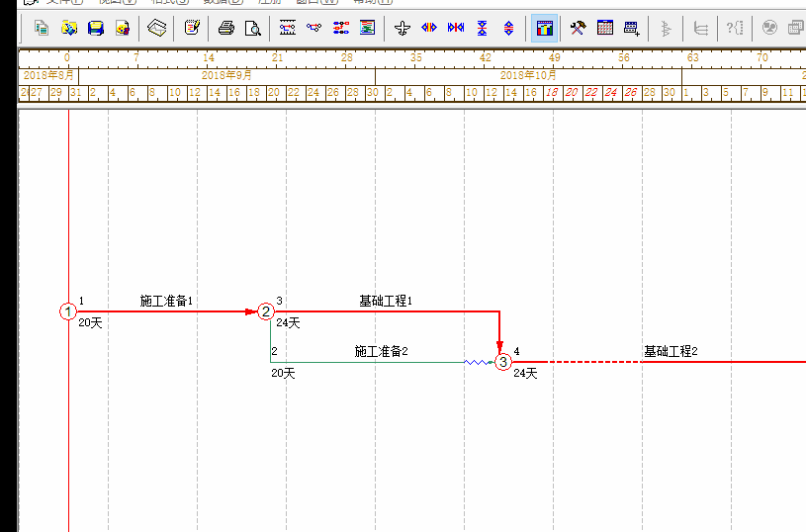The width and height of the screenshot is (806, 532).
Task: Open print preview with the magnifier page icon
Action: 252,28
